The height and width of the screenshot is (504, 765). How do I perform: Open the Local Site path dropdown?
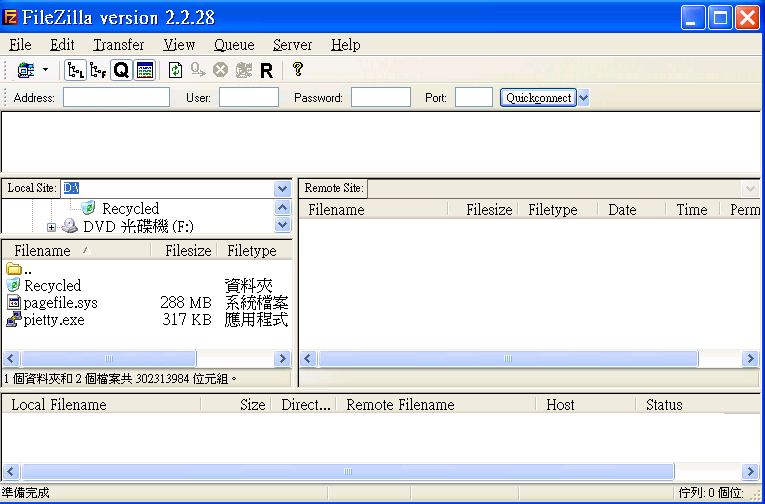[282, 188]
